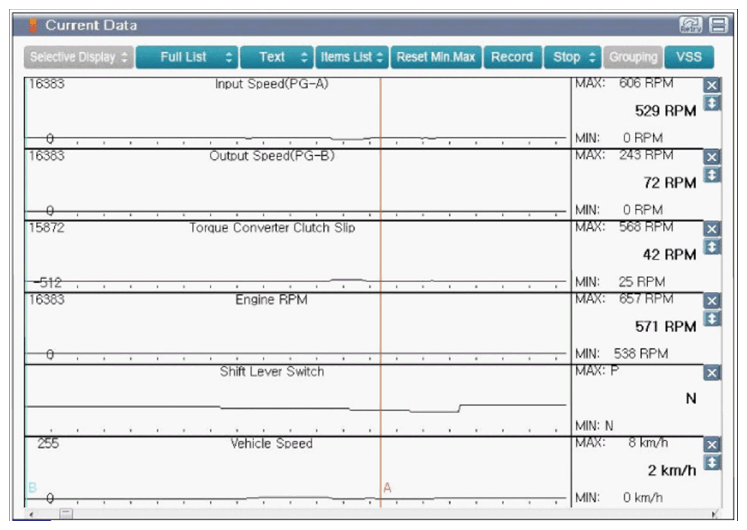Click the horizontal scrollbar thumb
747x530 pixels.
tap(66, 513)
